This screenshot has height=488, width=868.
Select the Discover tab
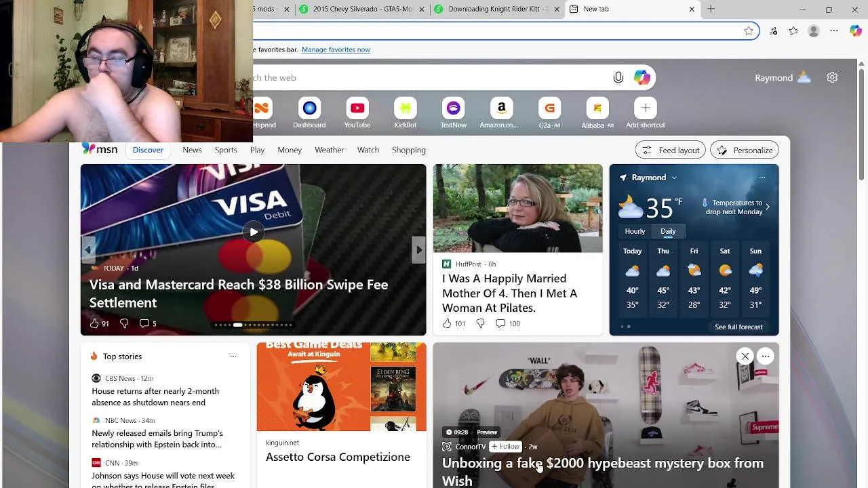point(148,150)
